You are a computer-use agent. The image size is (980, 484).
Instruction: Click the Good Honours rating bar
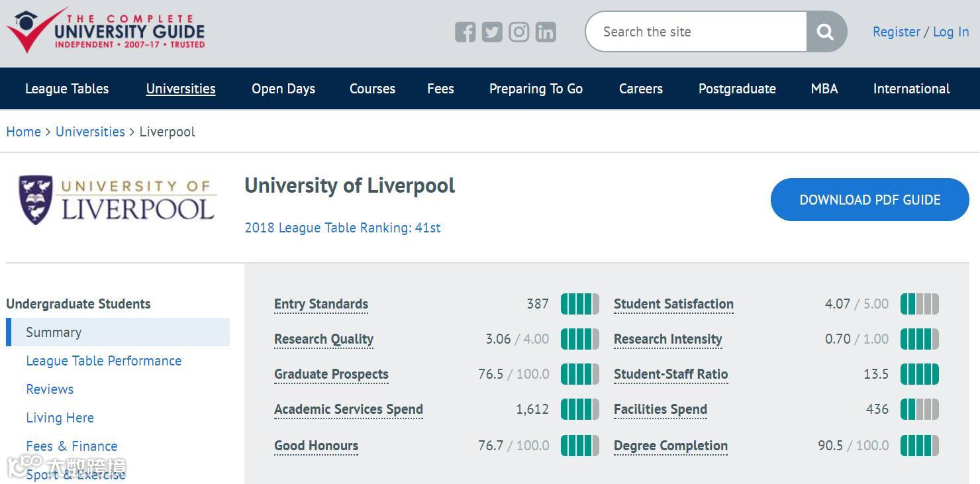pos(580,446)
